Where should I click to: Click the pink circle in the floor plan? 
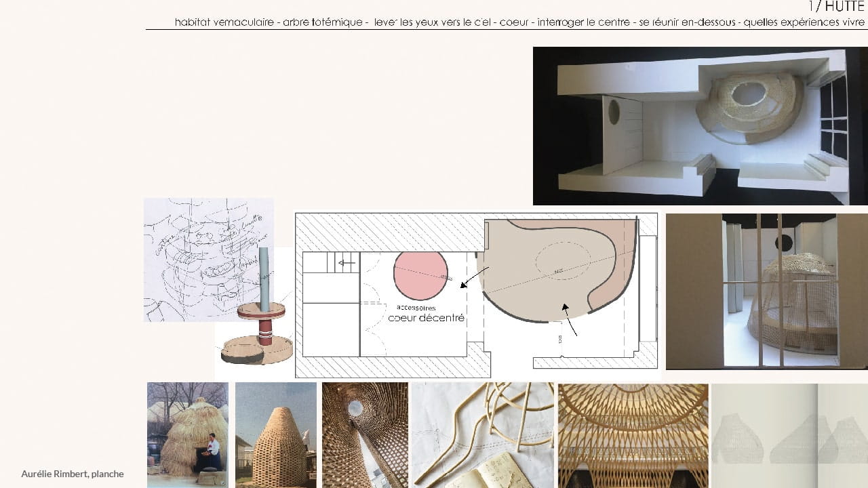[420, 275]
